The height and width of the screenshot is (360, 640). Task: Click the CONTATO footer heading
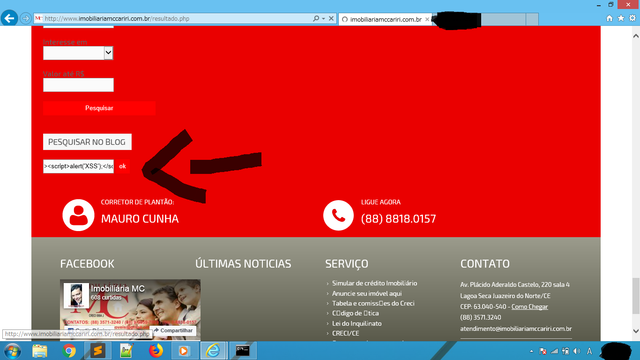(x=485, y=264)
